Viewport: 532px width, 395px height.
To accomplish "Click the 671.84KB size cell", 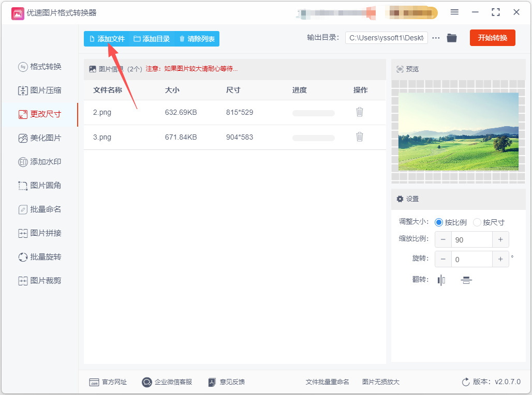I will [181, 137].
